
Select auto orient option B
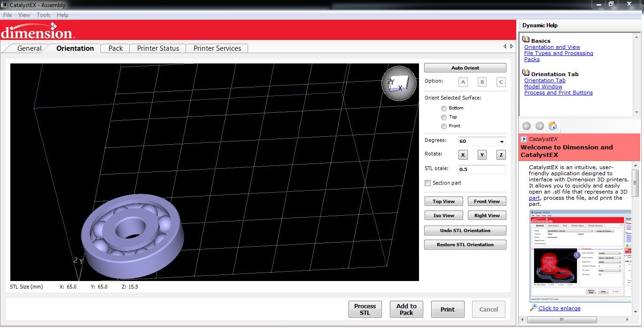(482, 82)
